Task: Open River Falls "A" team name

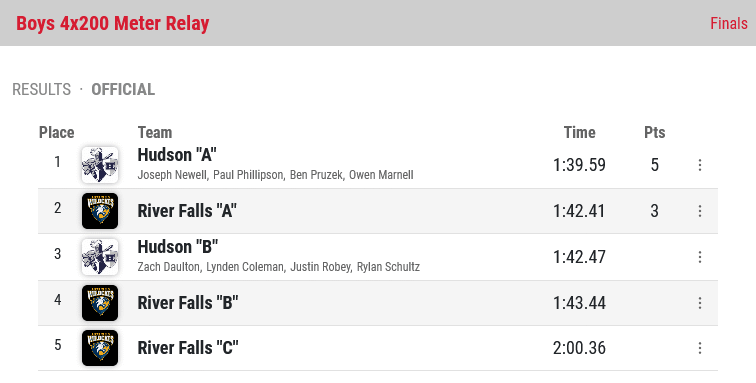Action: [187, 211]
